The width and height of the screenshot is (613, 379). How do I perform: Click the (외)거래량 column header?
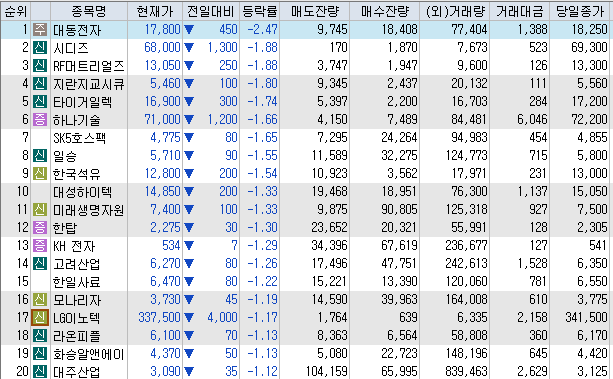point(455,12)
